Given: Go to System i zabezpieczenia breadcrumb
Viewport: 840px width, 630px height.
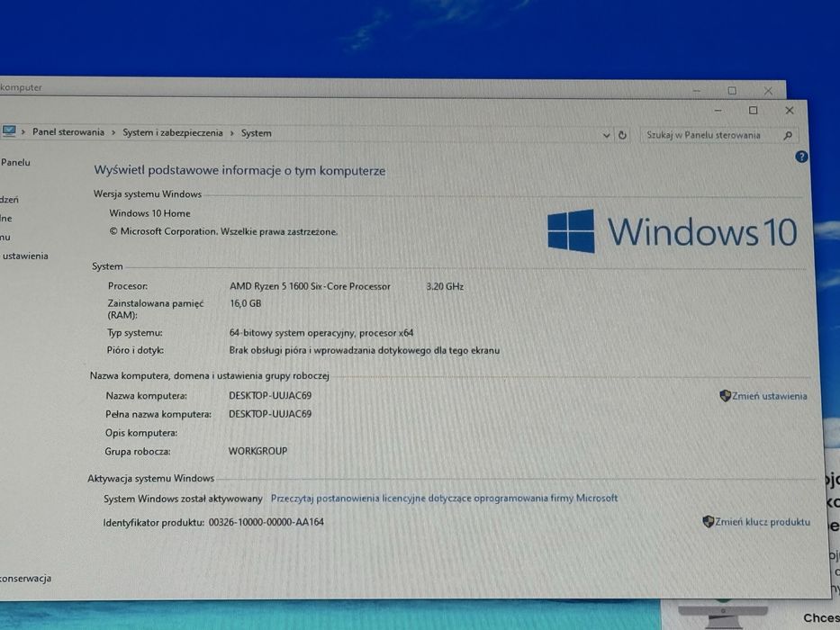Looking at the screenshot, I should [x=173, y=133].
